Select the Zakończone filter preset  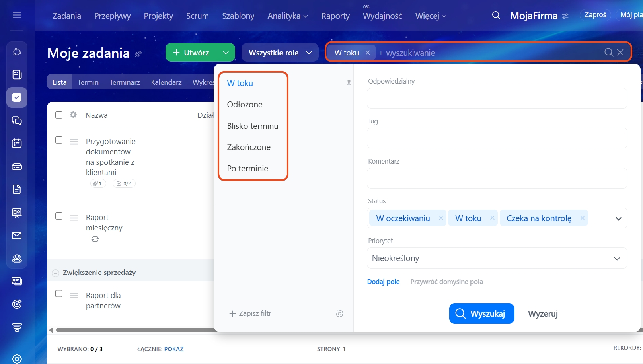[249, 147]
